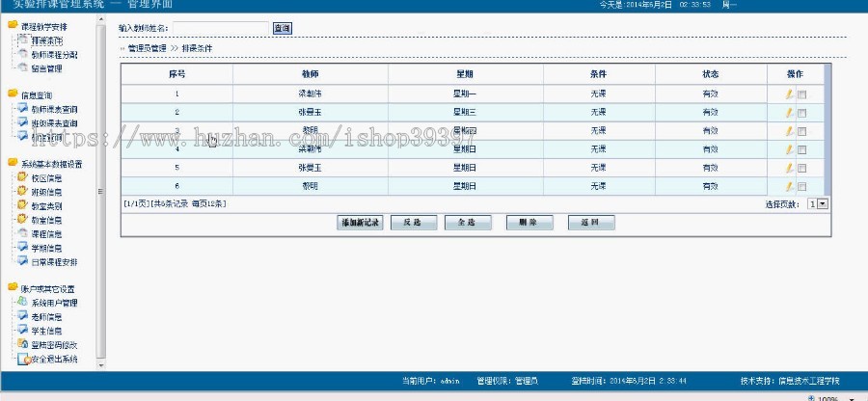Click the 操作 column header

point(795,74)
